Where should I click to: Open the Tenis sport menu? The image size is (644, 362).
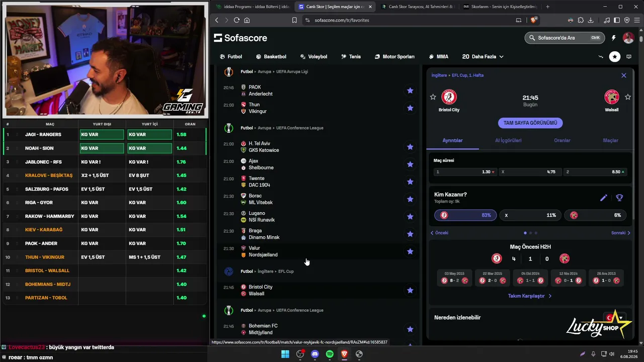point(351,57)
